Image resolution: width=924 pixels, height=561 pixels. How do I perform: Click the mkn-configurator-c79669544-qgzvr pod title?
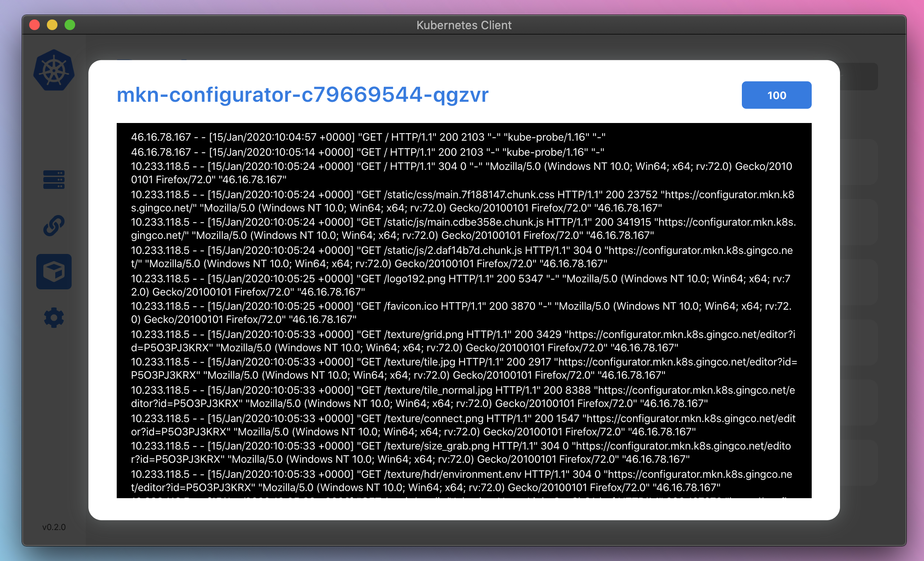[x=302, y=95]
